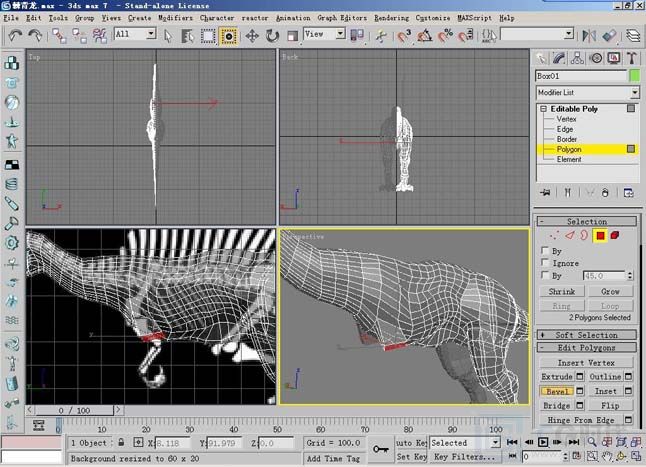
Task: Open the Modifiers menu
Action: point(175,18)
